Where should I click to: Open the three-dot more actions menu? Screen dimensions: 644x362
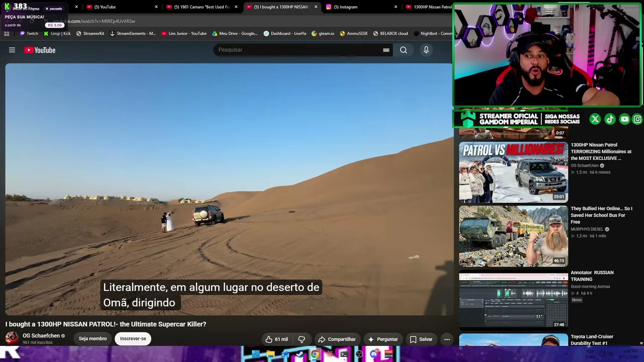(447, 339)
